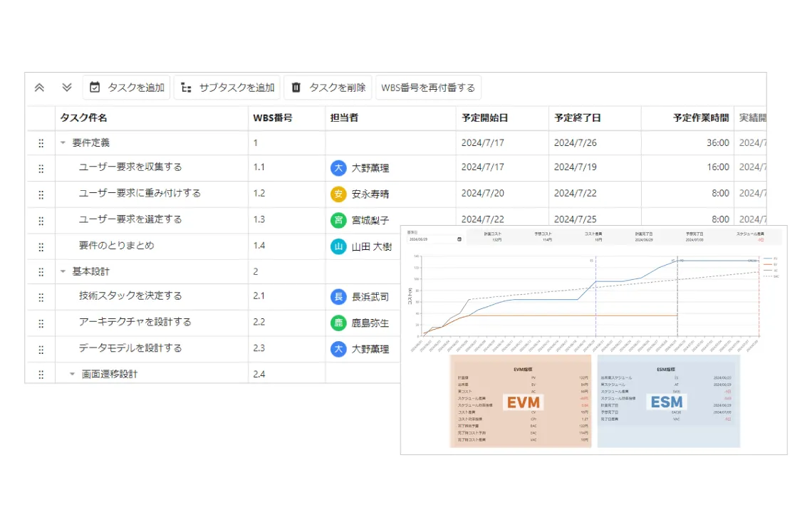Click the 予定開始日 column header
The width and height of the screenshot is (812, 527).
point(485,118)
